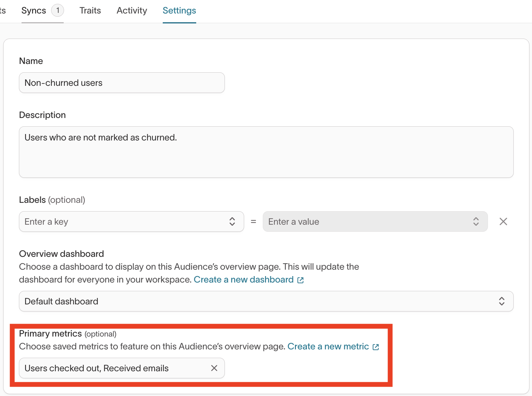Click the chevron arrows in the label key field

(232, 221)
